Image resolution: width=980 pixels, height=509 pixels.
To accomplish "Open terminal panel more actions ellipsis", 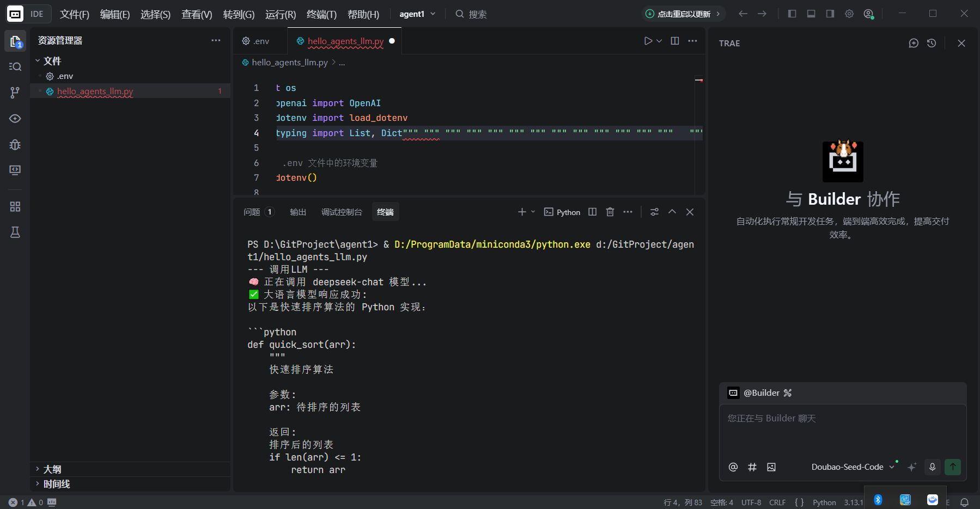I will pyautogui.click(x=628, y=212).
